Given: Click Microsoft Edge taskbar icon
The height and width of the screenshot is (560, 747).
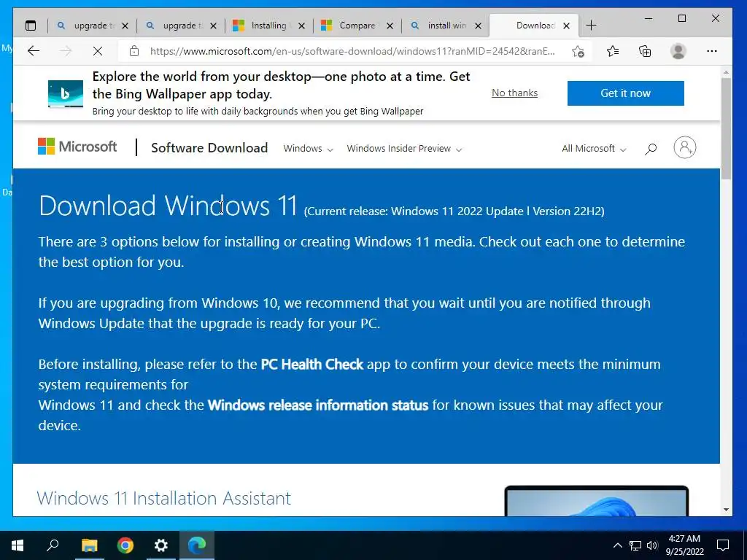Looking at the screenshot, I should [197, 545].
